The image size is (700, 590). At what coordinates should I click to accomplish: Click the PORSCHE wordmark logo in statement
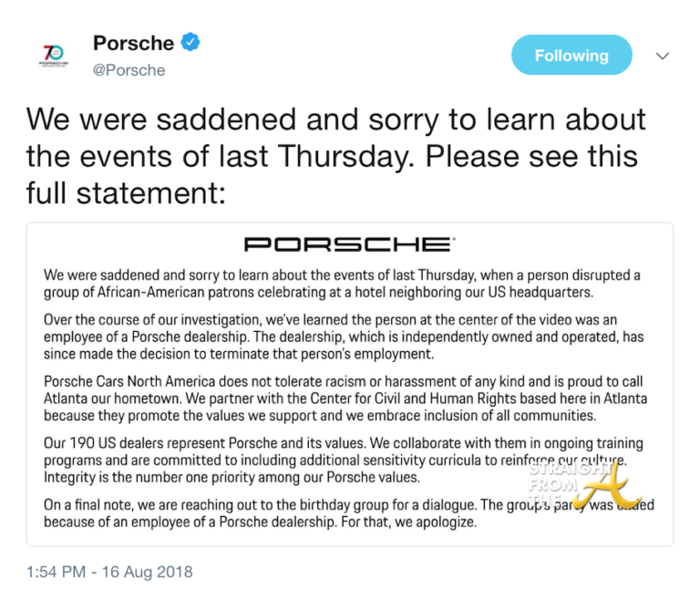[349, 244]
